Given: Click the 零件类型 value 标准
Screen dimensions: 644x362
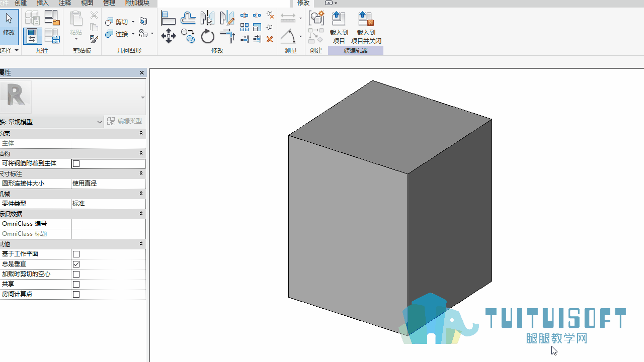Looking at the screenshot, I should (108, 204).
